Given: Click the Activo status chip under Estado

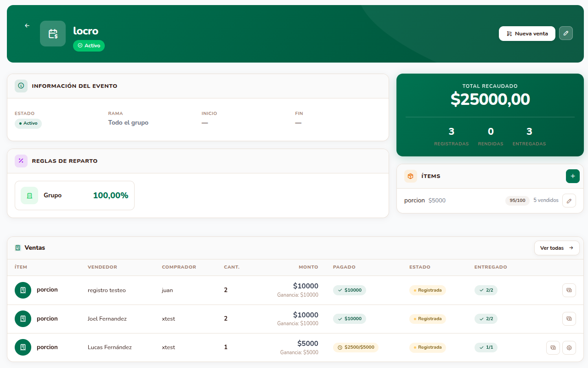Looking at the screenshot, I should 28,123.
